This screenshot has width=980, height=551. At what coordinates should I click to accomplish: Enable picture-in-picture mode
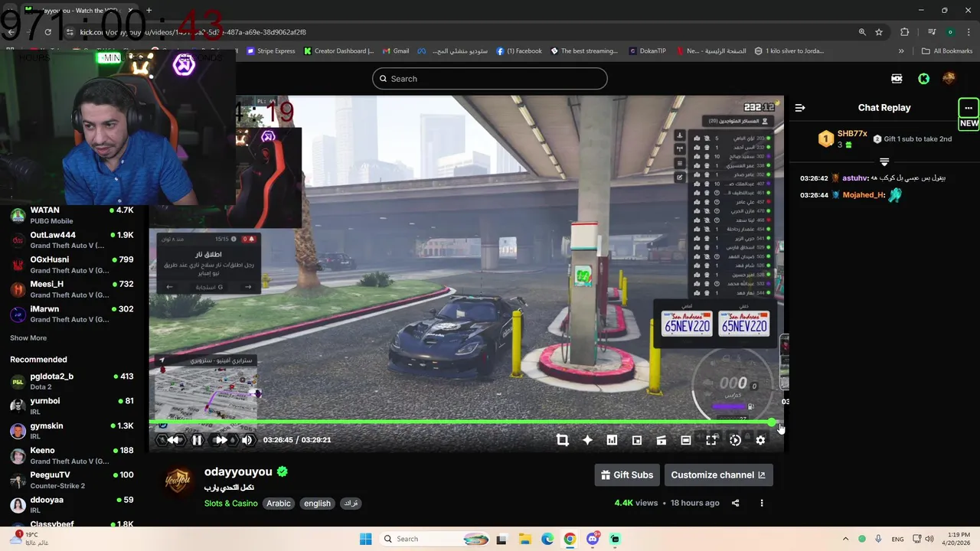pyautogui.click(x=637, y=440)
